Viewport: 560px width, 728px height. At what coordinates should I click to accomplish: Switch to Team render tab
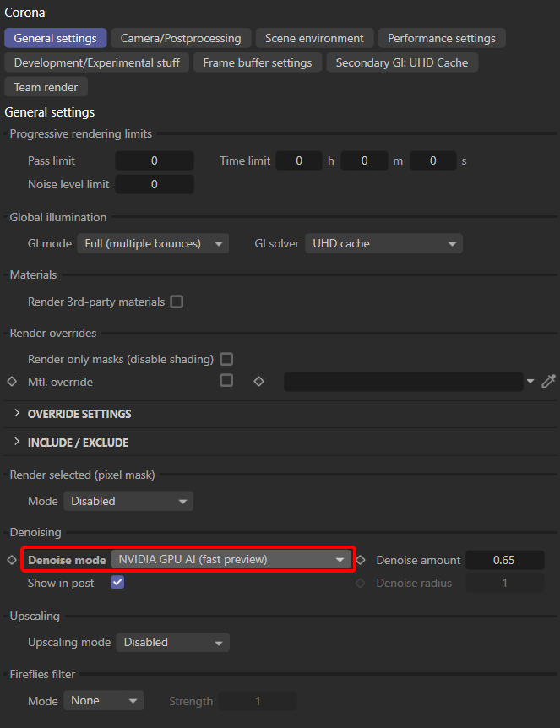tap(46, 87)
